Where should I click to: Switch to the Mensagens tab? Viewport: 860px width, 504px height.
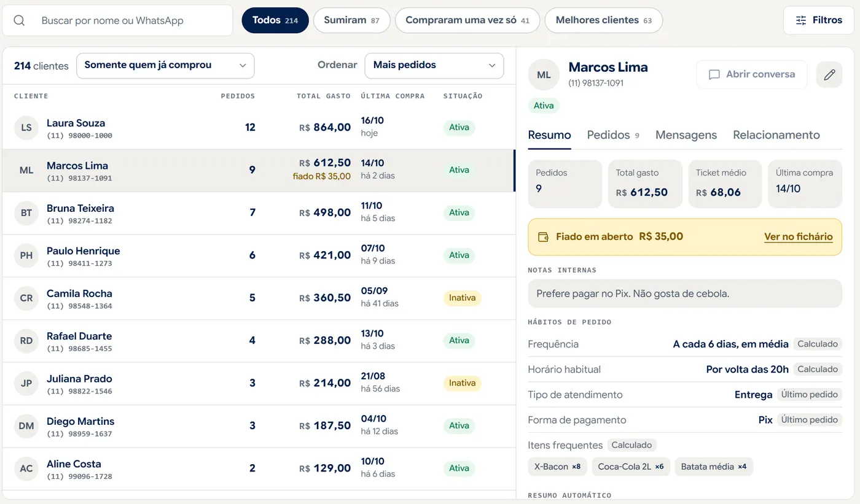(686, 135)
